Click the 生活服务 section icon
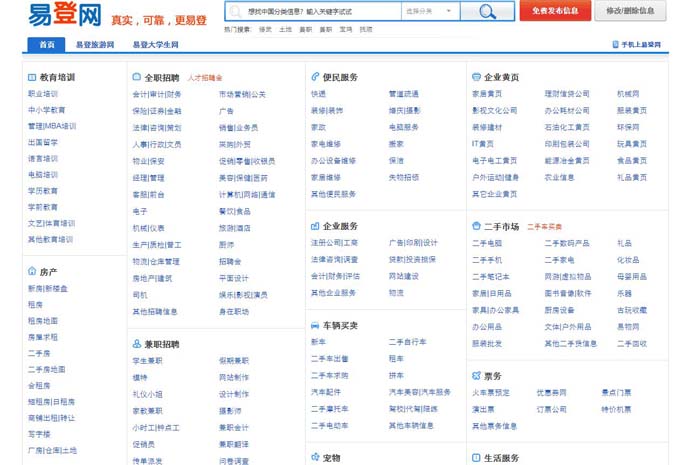The height and width of the screenshot is (465, 690). tap(476, 458)
